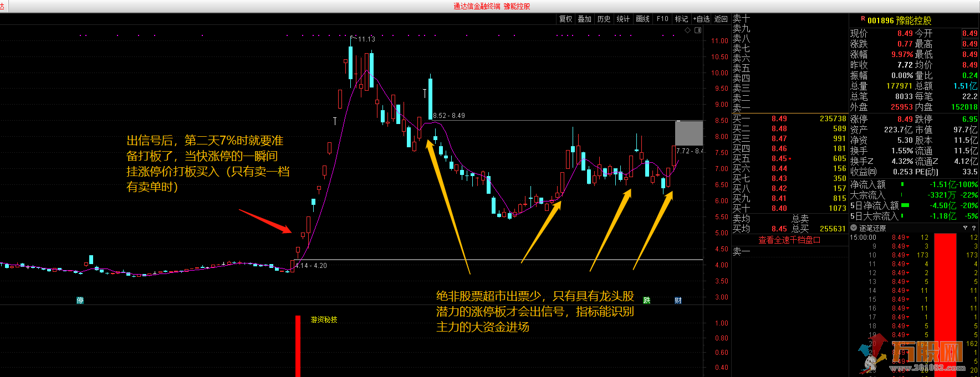
Task: Click the red indicator signal bar
Action: (x=298, y=346)
